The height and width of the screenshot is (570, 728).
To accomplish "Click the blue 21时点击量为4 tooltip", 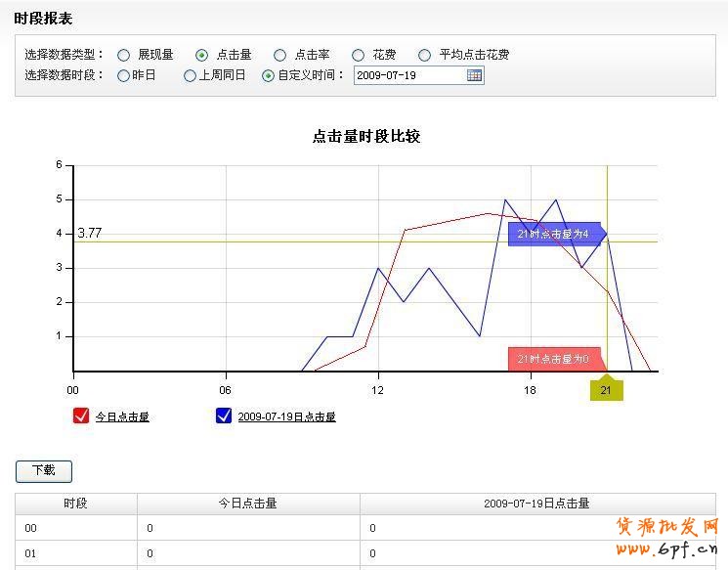I will coord(553,234).
